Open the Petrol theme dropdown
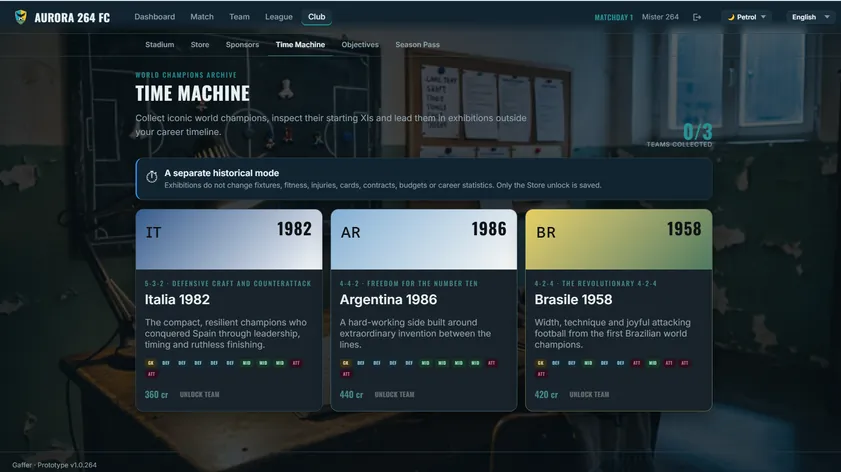The width and height of the screenshot is (841, 472). pyautogui.click(x=747, y=17)
